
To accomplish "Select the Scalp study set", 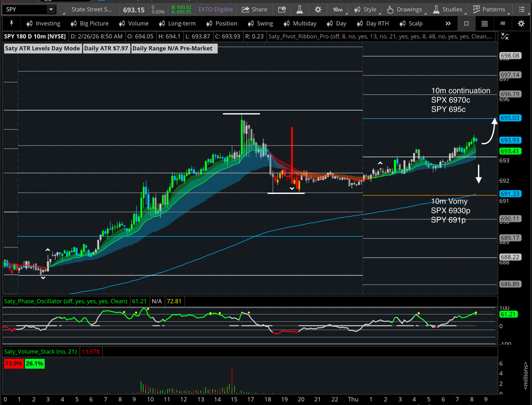I will coord(411,23).
